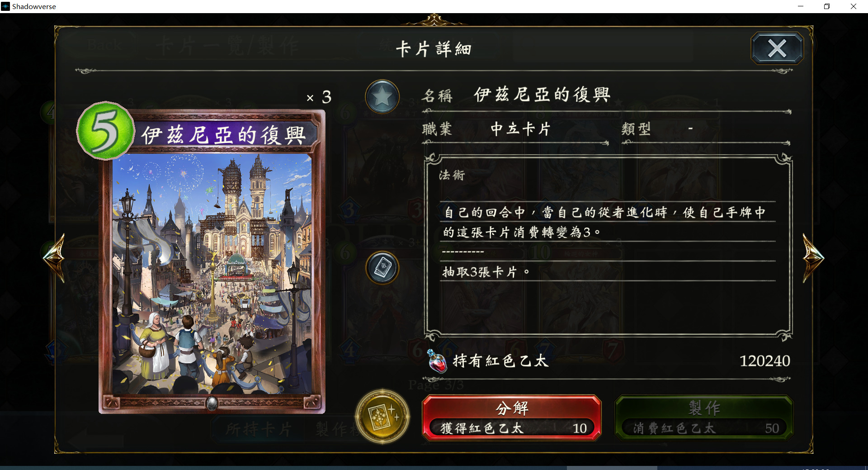Click the star favorite icon
The image size is (868, 470).
382,97
